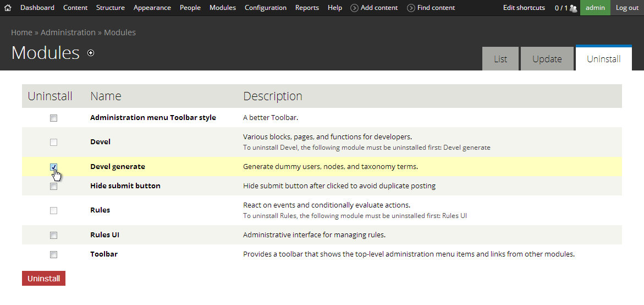Screen dimensions: 644x305
Task: Enable the Toolbar module uninstall checkbox
Action: [x=53, y=255]
